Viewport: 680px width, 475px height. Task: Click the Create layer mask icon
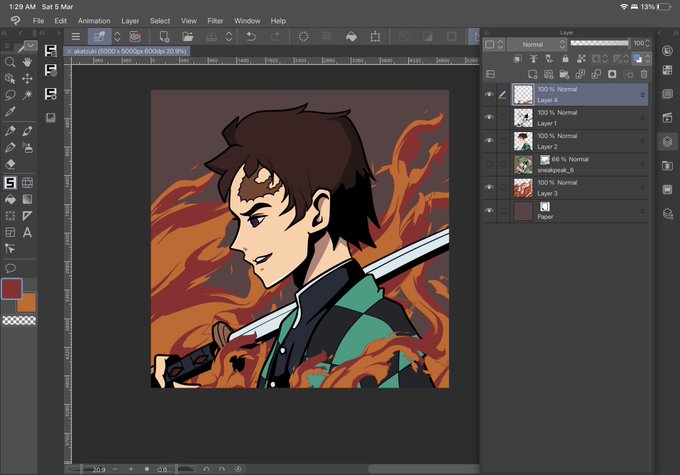coord(612,74)
